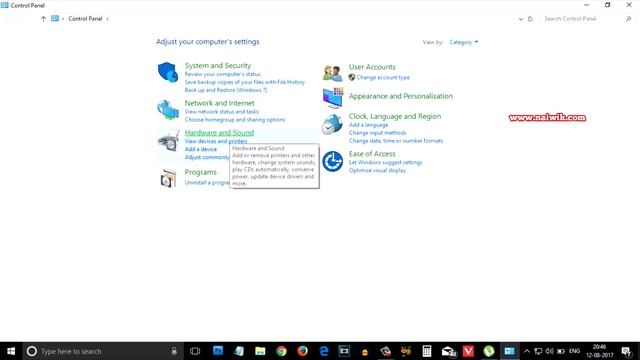Image resolution: width=640 pixels, height=360 pixels.
Task: Choose homegroup and sharing options
Action: 235,120
